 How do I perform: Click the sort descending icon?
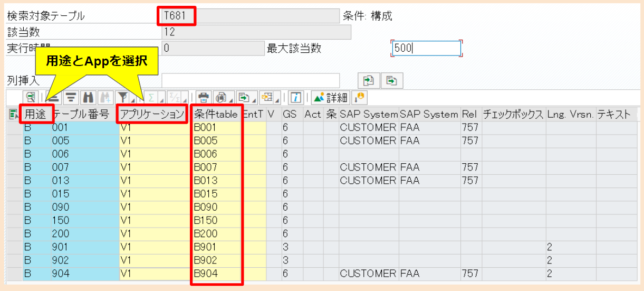point(72,97)
